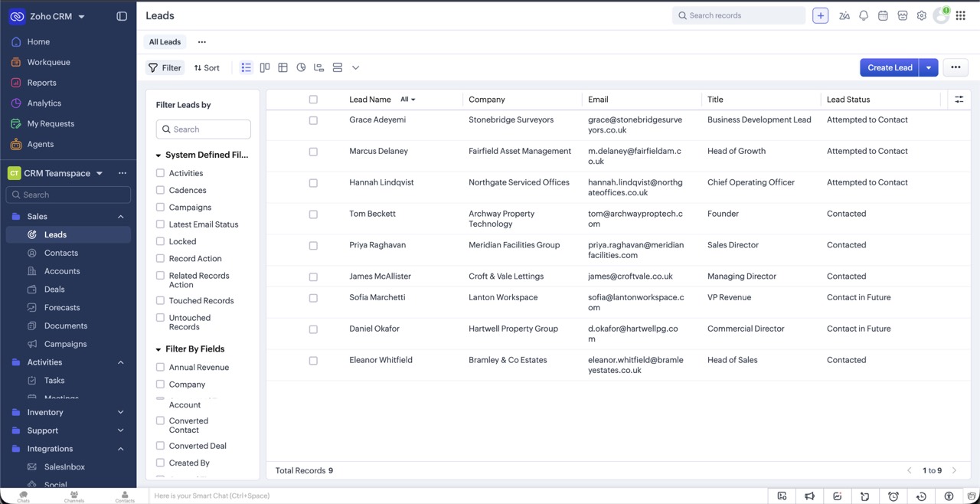Open the setup gear icon
Viewport: 980px width, 504px height.
tap(922, 15)
